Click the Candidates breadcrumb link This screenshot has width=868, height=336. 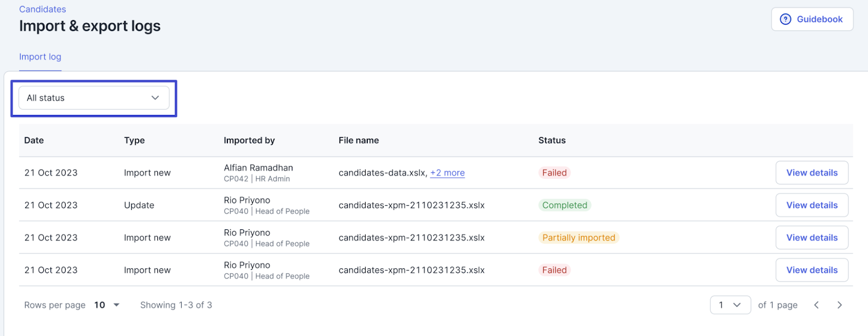(42, 9)
